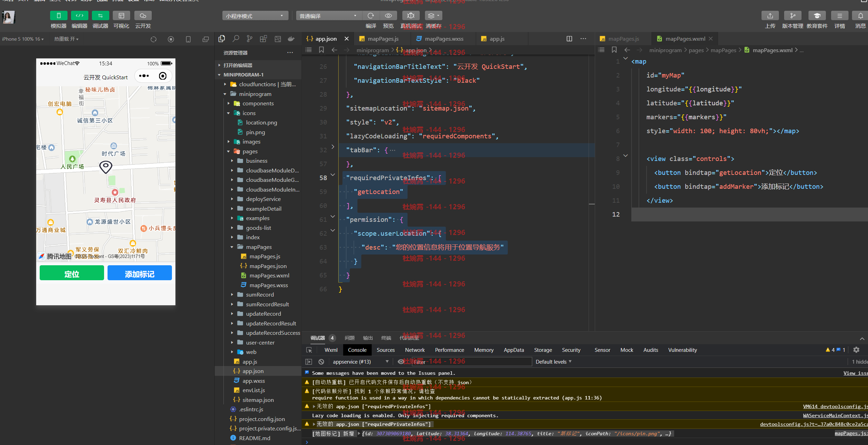This screenshot has width=868, height=445.
Task: Tap the mini program close target capsule icon
Action: (163, 76)
